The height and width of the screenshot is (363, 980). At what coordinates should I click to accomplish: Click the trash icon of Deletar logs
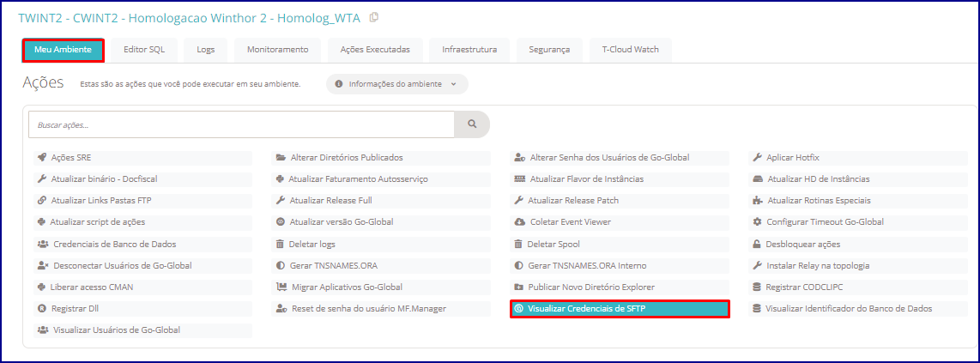pyautogui.click(x=280, y=245)
